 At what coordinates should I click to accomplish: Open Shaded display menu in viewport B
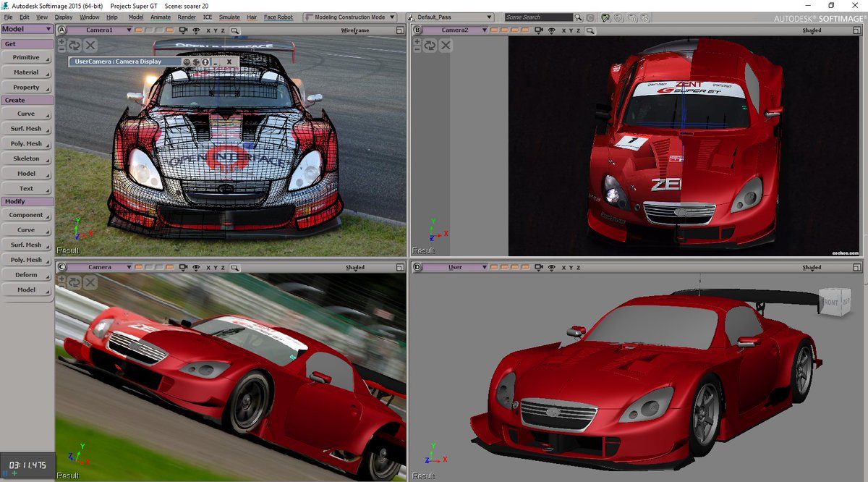[x=812, y=30]
